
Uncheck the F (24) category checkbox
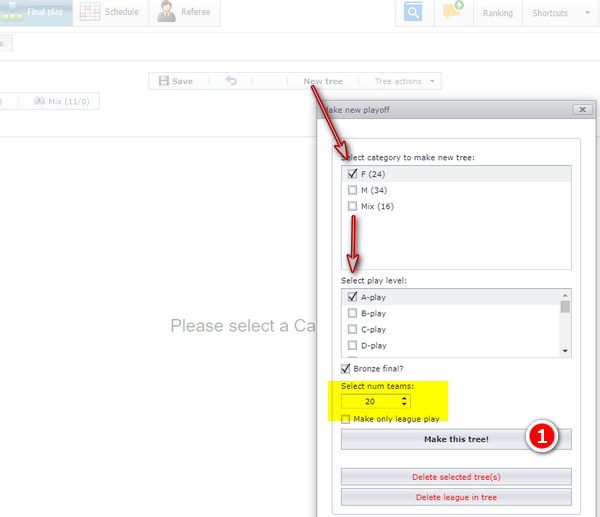(352, 174)
